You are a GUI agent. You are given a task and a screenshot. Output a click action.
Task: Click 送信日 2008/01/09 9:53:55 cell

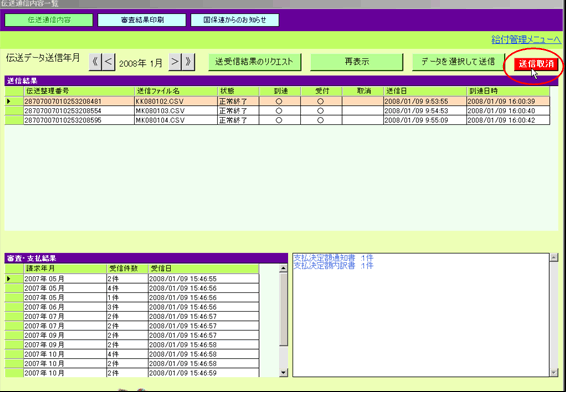click(425, 101)
